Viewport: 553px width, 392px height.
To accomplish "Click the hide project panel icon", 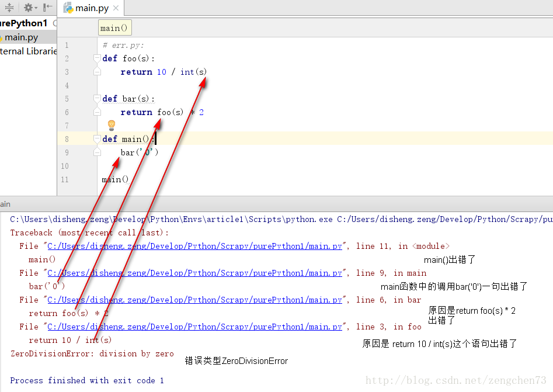I will click(47, 8).
